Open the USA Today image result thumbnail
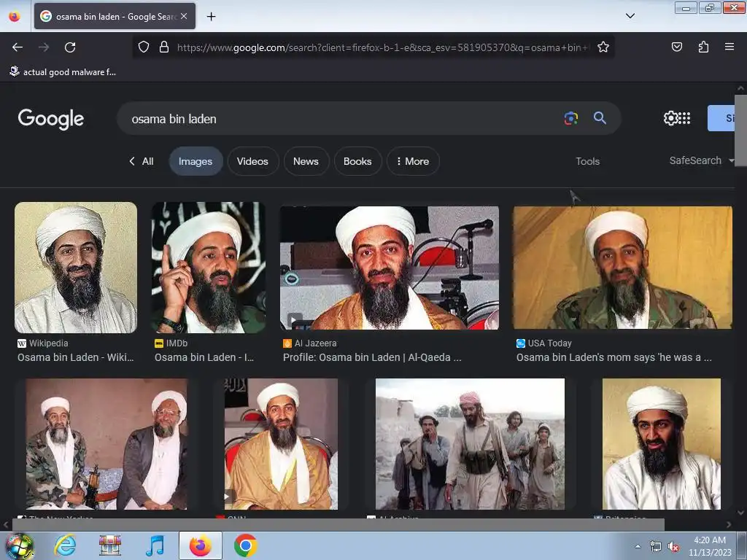747x560 pixels. click(622, 268)
